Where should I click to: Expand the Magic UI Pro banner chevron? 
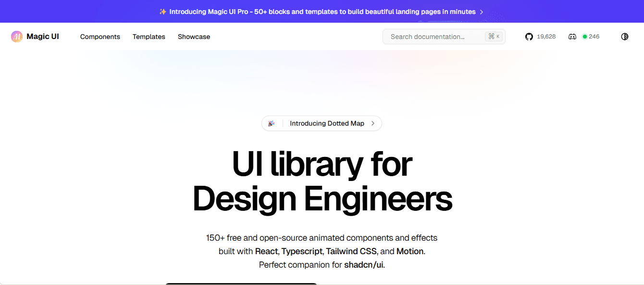coord(482,12)
